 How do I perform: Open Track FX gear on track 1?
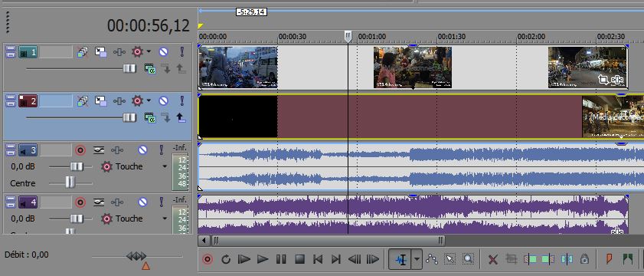coord(137,52)
